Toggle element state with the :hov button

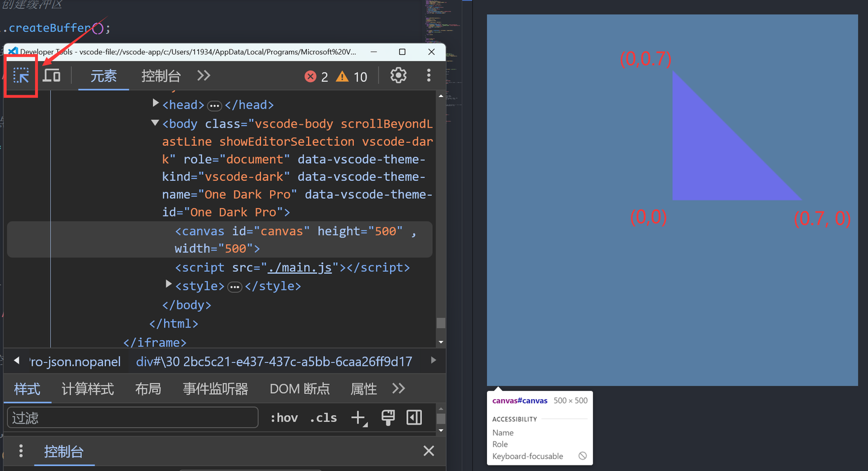pyautogui.click(x=284, y=417)
